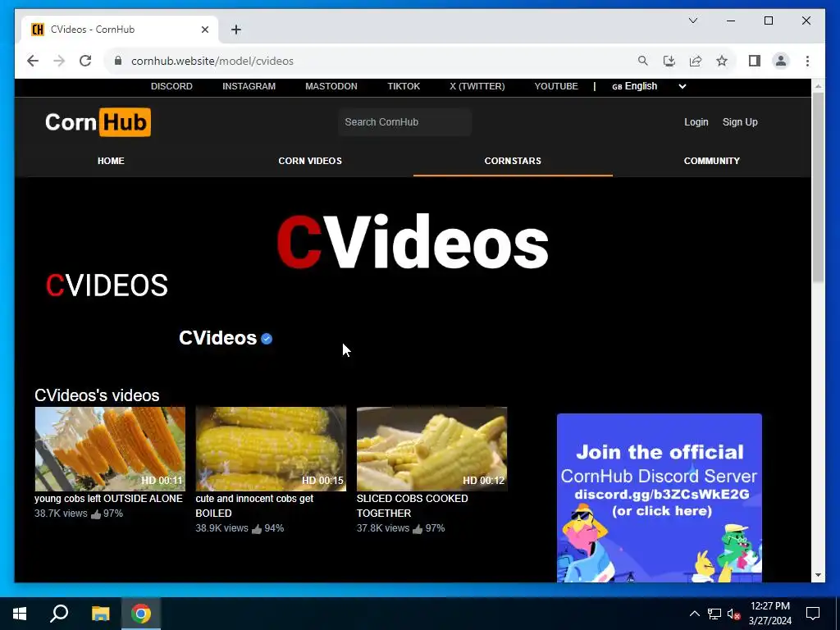Follow the TIKTOK link in top bar
Viewport: 840px width, 630px height.
click(x=404, y=86)
